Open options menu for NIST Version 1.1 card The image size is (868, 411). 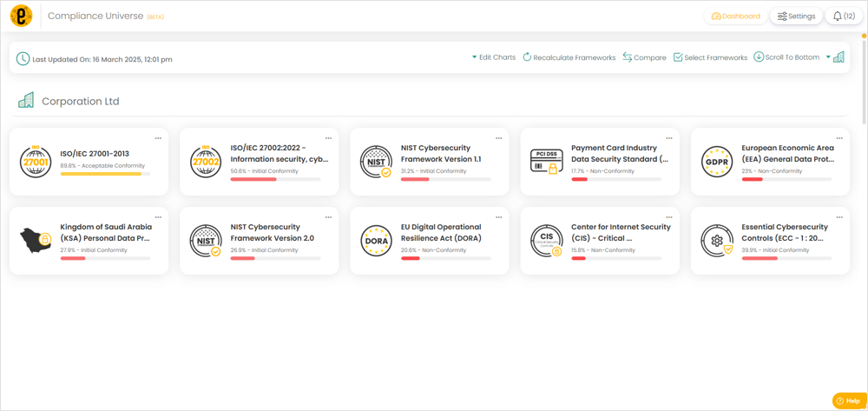pos(499,138)
